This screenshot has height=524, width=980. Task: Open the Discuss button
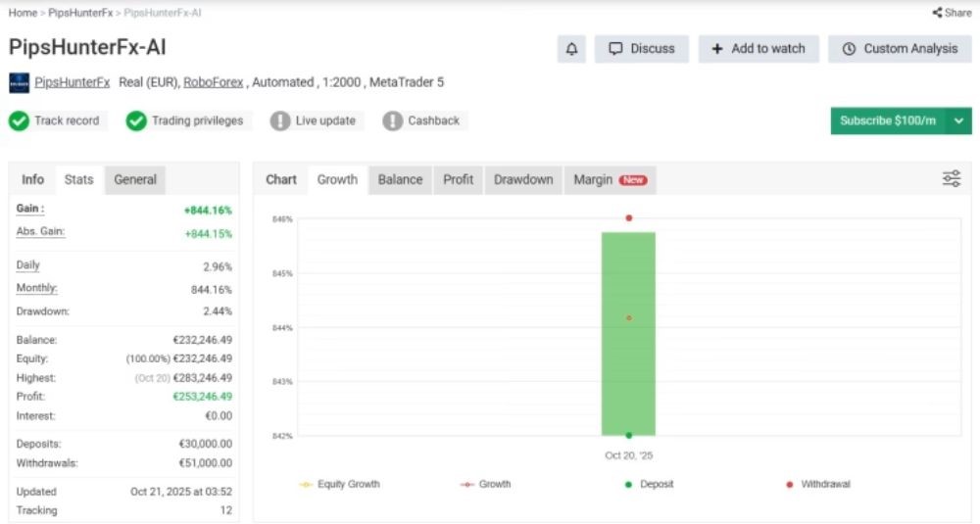coord(641,49)
